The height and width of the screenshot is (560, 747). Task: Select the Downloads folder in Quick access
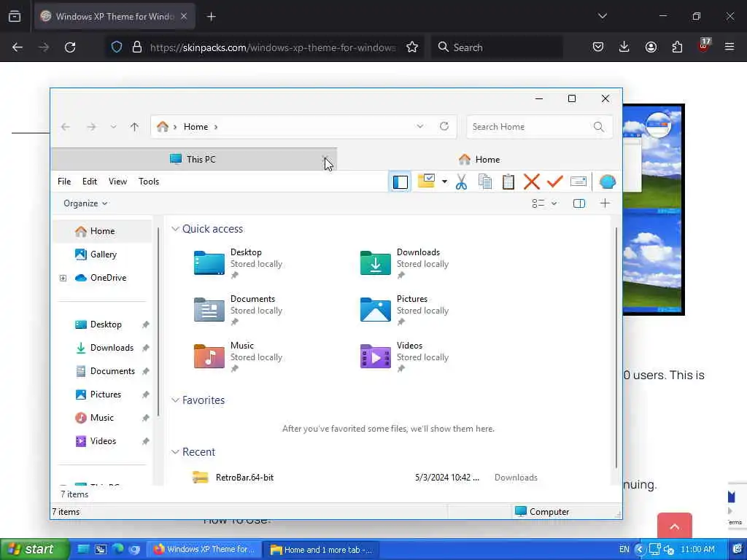pyautogui.click(x=405, y=262)
